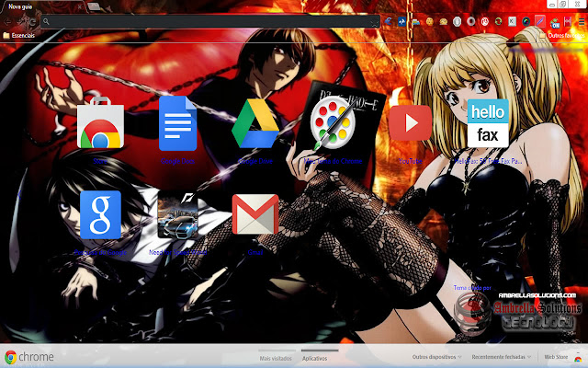The width and height of the screenshot is (588, 368).
Task: Click the red feather pen extension icon
Action: point(540,21)
